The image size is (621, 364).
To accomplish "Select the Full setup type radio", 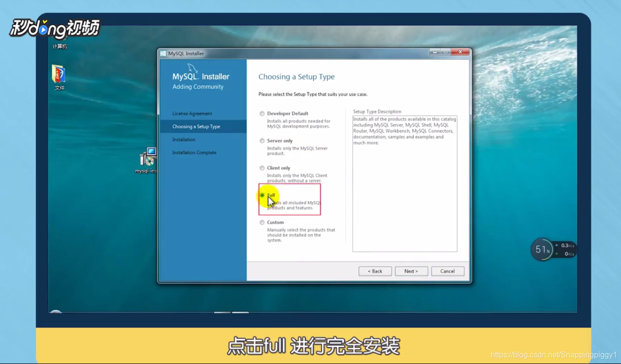I will [262, 195].
